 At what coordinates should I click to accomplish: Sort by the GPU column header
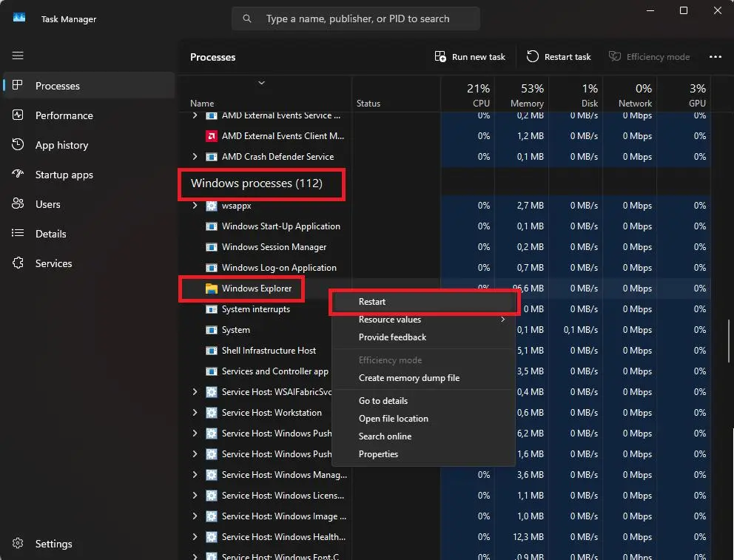click(x=684, y=95)
